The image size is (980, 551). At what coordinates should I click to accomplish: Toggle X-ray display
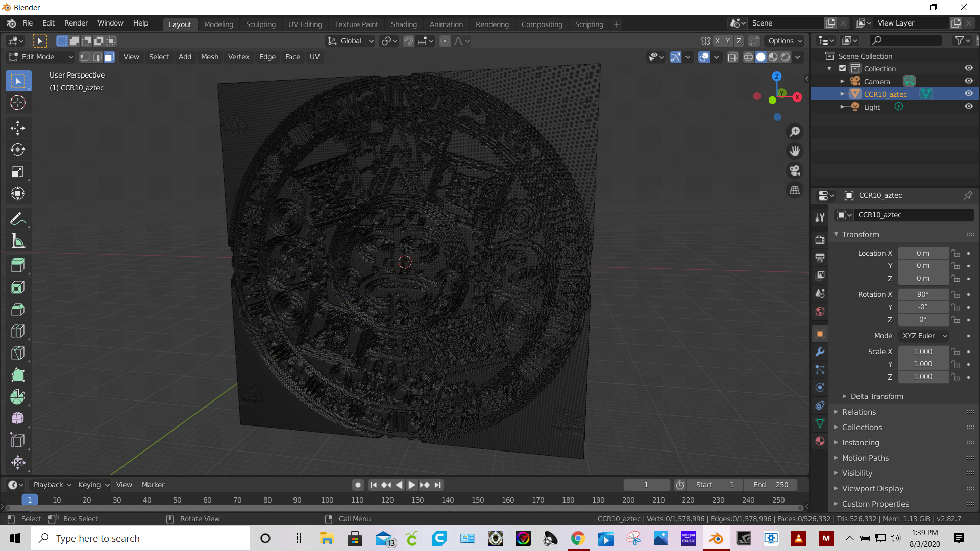coord(732,57)
